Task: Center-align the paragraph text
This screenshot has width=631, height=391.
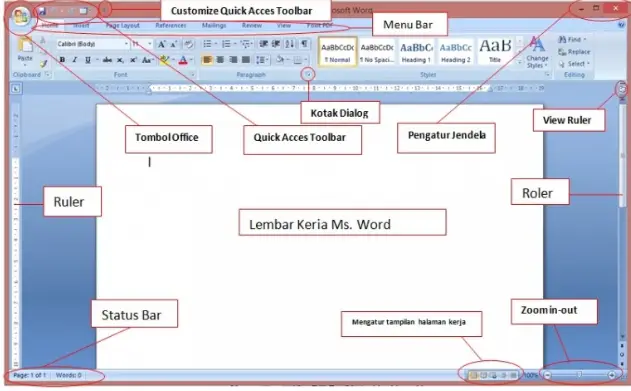Action: click(220, 60)
